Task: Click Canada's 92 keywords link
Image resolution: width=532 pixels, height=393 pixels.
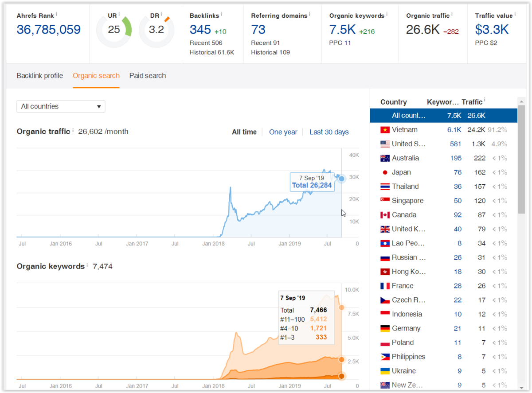Action: pyautogui.click(x=458, y=215)
